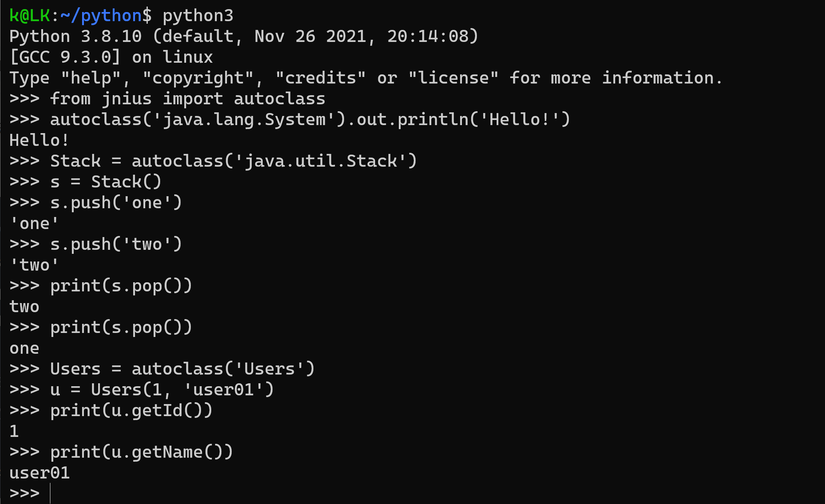The width and height of the screenshot is (825, 504).
Task: Click the "Users = autoclass('Users')" line
Action: pyautogui.click(x=182, y=369)
